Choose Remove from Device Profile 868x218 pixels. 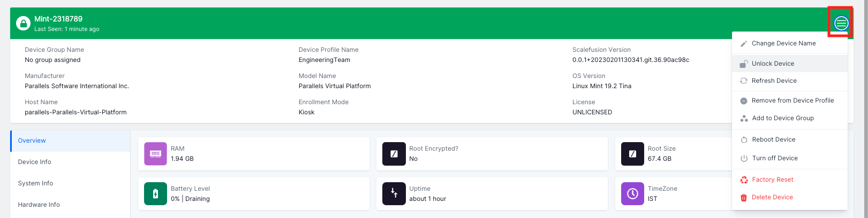click(x=790, y=100)
